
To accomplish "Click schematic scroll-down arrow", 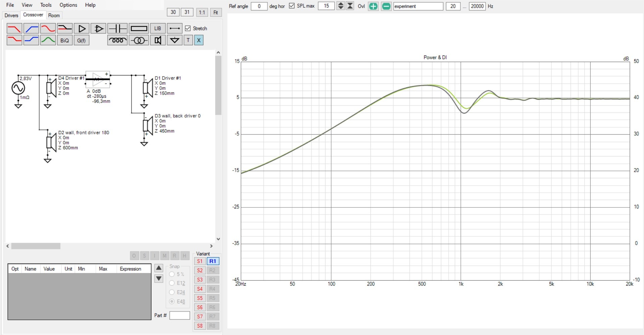I will pos(218,239).
